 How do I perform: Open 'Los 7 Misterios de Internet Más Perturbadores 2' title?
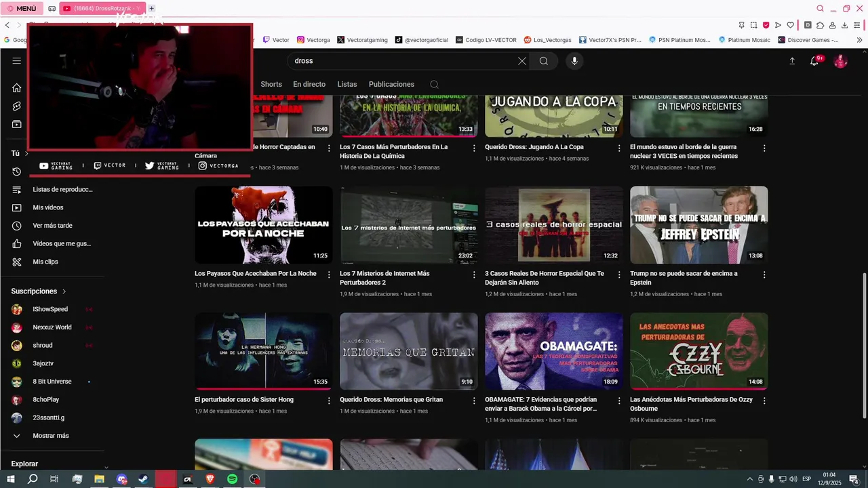coord(384,278)
